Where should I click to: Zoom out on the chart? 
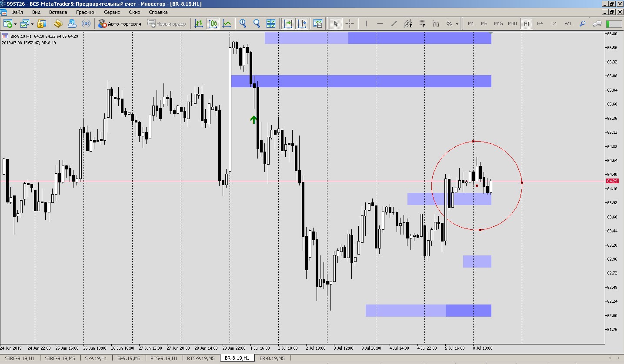257,23
